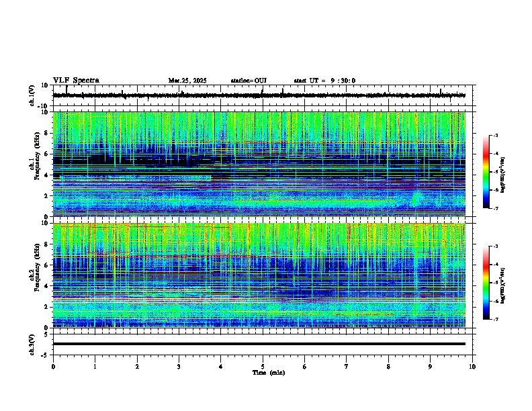Click the "ch.3(V)" axis label
Screen dimensions: 532x411
coord(32,345)
